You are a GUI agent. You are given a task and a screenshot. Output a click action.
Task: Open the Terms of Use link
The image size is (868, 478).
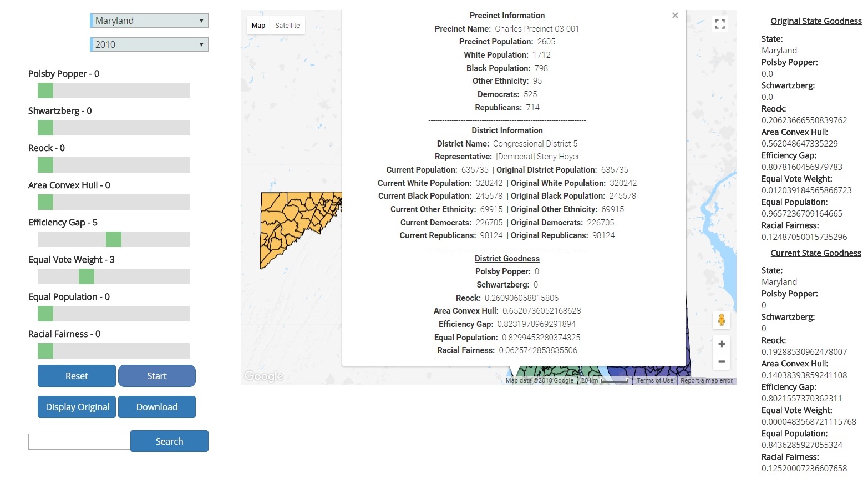click(655, 380)
